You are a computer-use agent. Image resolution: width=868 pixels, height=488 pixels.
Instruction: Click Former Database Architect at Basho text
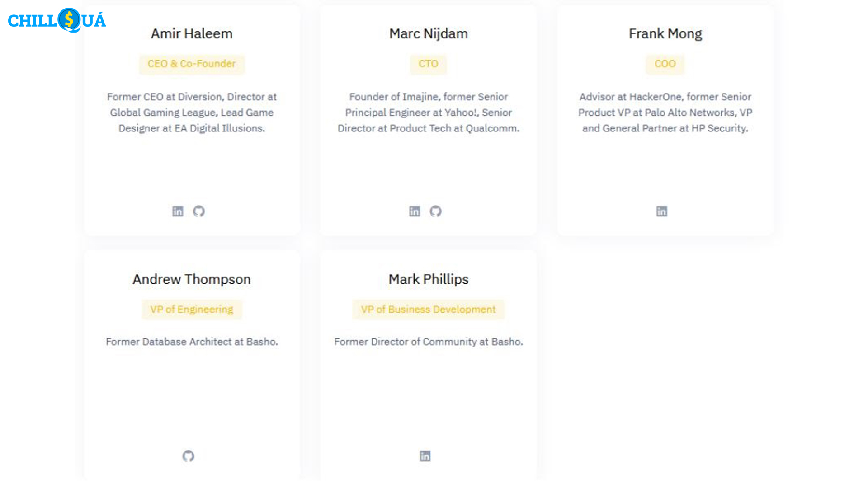point(192,342)
